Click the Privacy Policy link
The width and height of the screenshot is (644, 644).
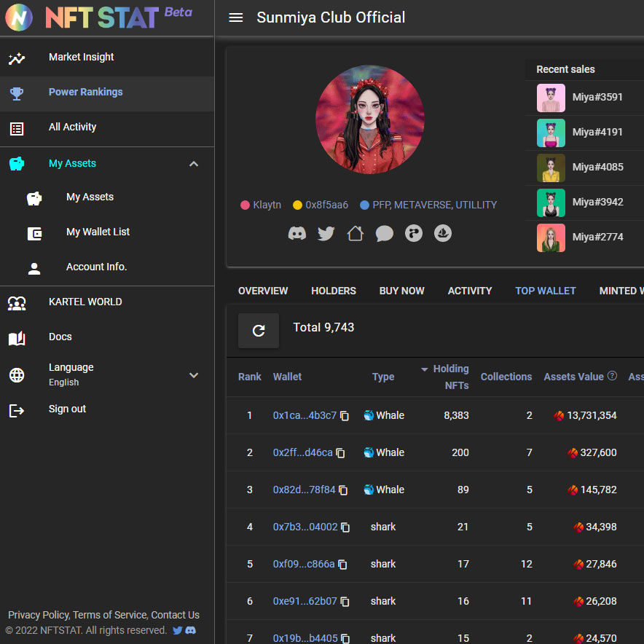38,615
